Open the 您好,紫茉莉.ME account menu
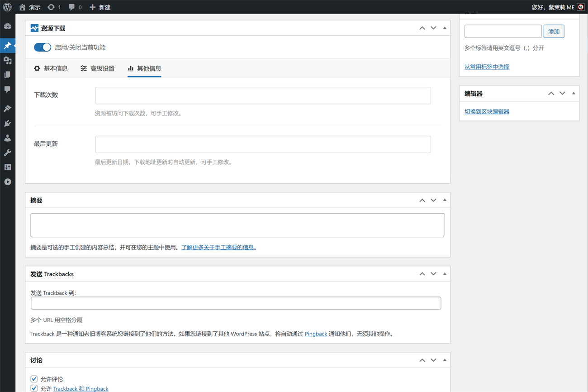The width and height of the screenshot is (588, 392). [553, 7]
